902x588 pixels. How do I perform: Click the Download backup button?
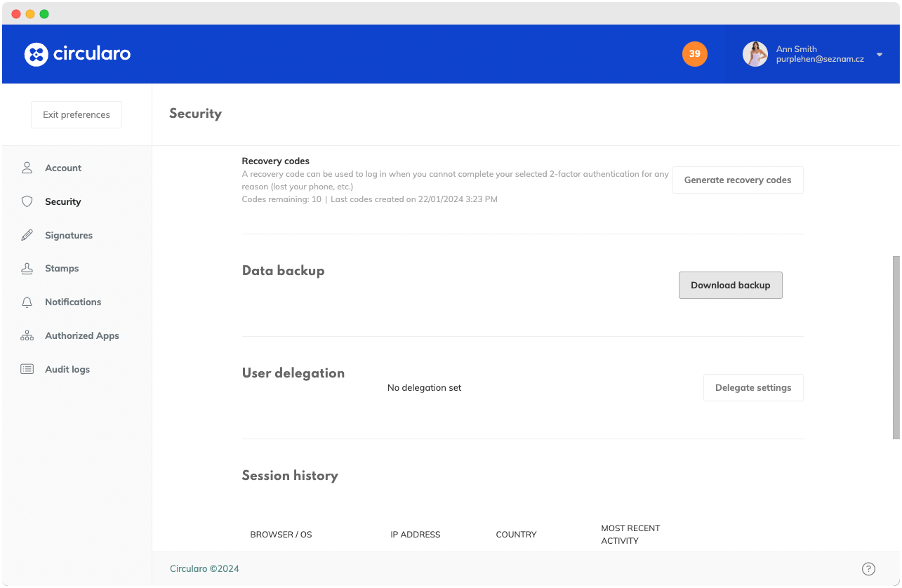pos(730,286)
